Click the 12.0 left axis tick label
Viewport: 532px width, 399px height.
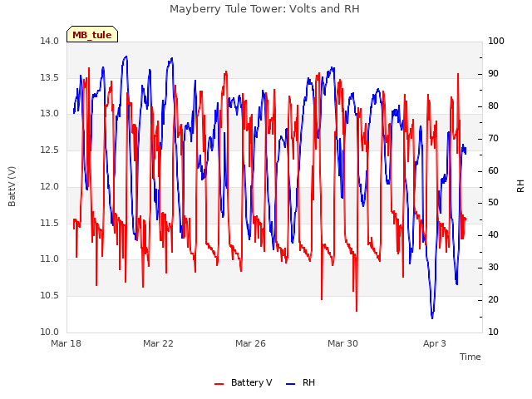[x=50, y=186]
